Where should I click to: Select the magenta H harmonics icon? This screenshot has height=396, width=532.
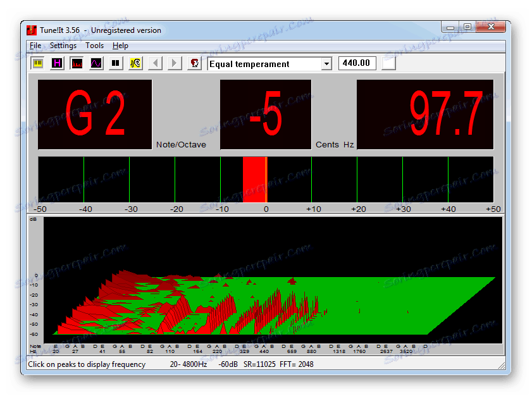click(58, 63)
